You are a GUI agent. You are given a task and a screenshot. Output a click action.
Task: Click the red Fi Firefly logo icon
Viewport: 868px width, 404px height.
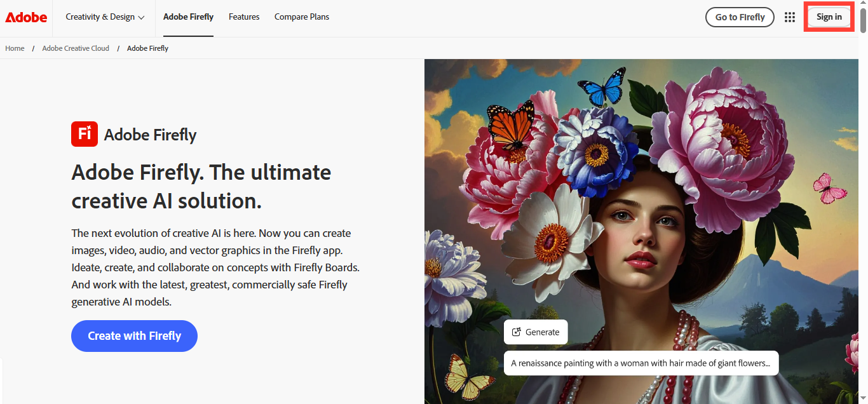click(84, 134)
